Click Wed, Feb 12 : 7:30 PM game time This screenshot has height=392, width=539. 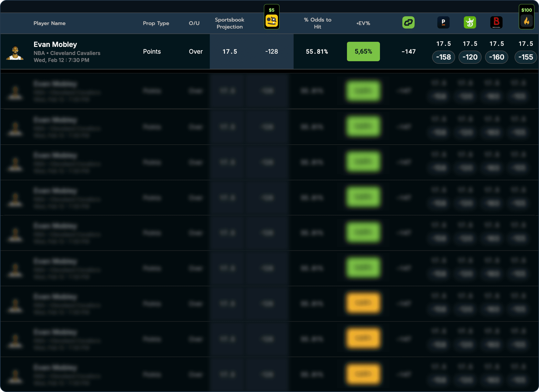click(61, 60)
